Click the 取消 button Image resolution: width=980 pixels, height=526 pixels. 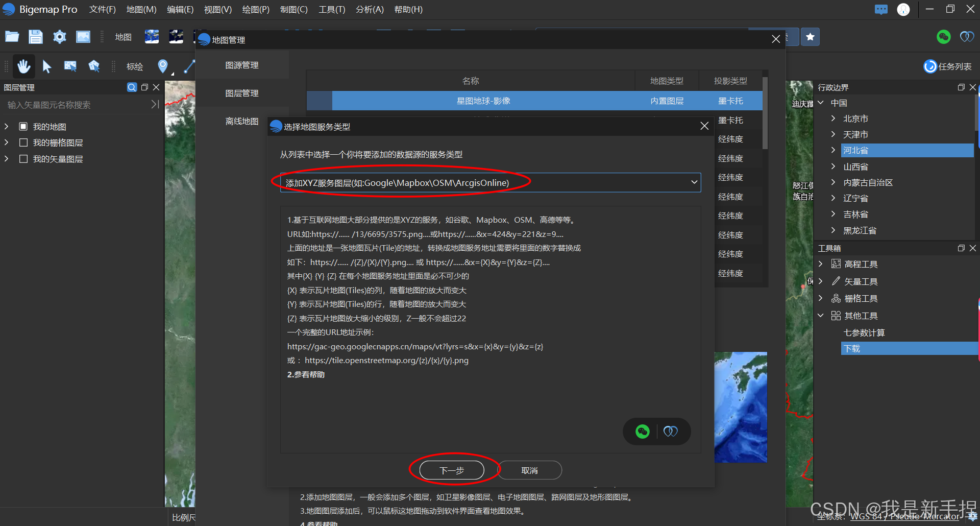(529, 470)
